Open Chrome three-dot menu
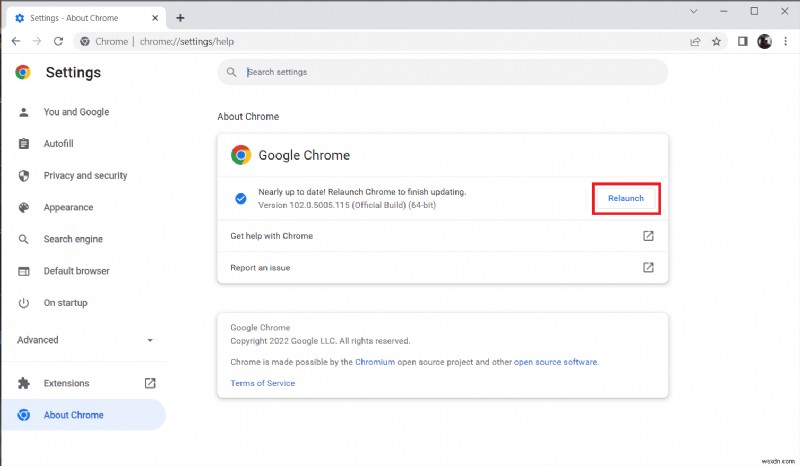Viewport: 800px width, 466px height. click(785, 42)
